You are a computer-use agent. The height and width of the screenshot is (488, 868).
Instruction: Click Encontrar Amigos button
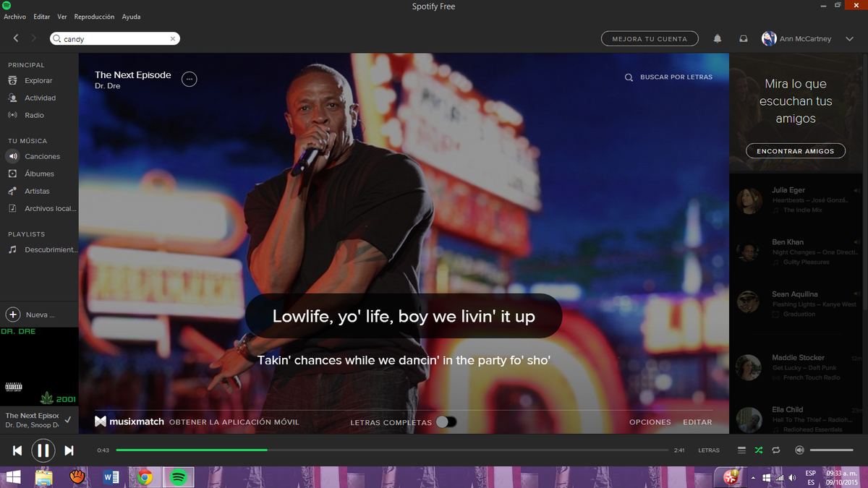tap(795, 151)
